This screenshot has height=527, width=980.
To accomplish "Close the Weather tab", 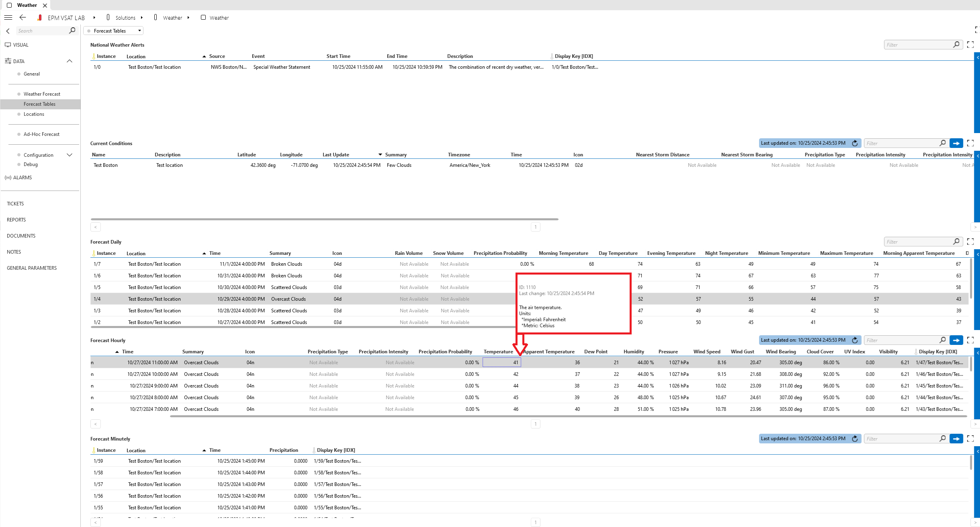I will click(45, 5).
